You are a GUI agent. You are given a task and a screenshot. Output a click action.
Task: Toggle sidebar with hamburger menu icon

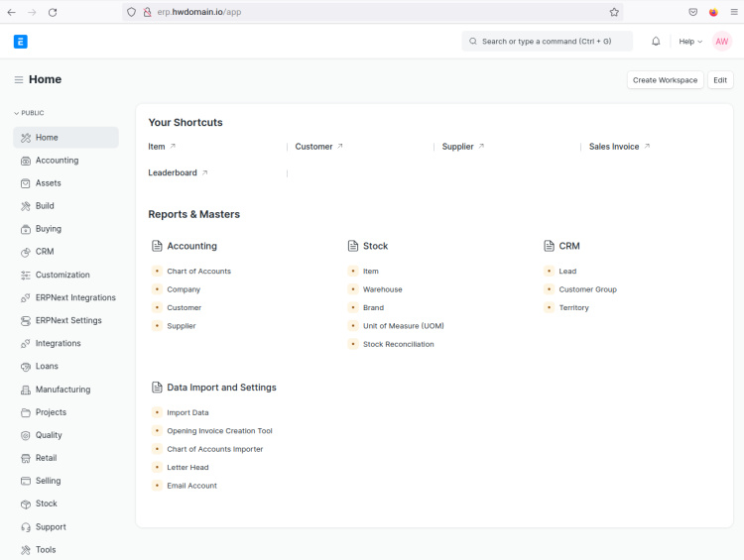[x=19, y=79]
